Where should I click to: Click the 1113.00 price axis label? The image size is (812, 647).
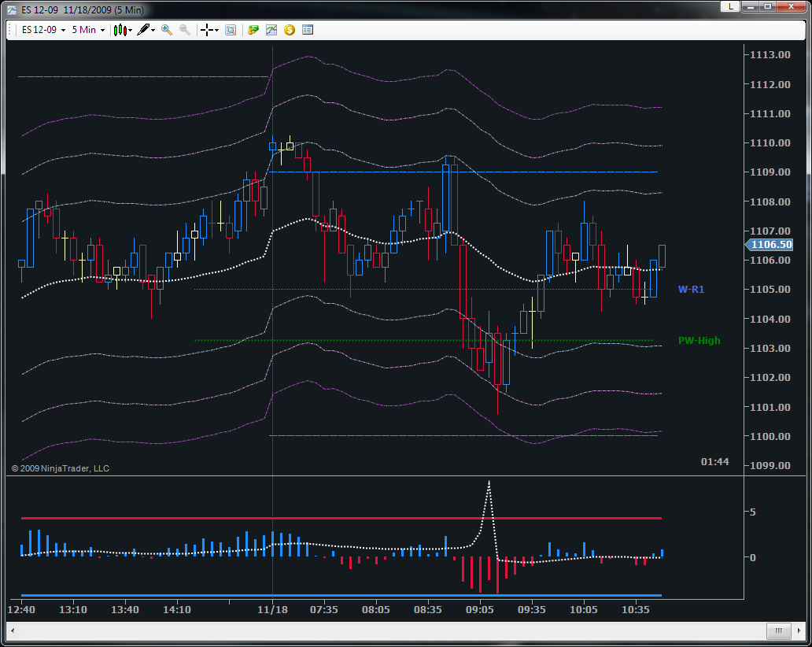[770, 55]
